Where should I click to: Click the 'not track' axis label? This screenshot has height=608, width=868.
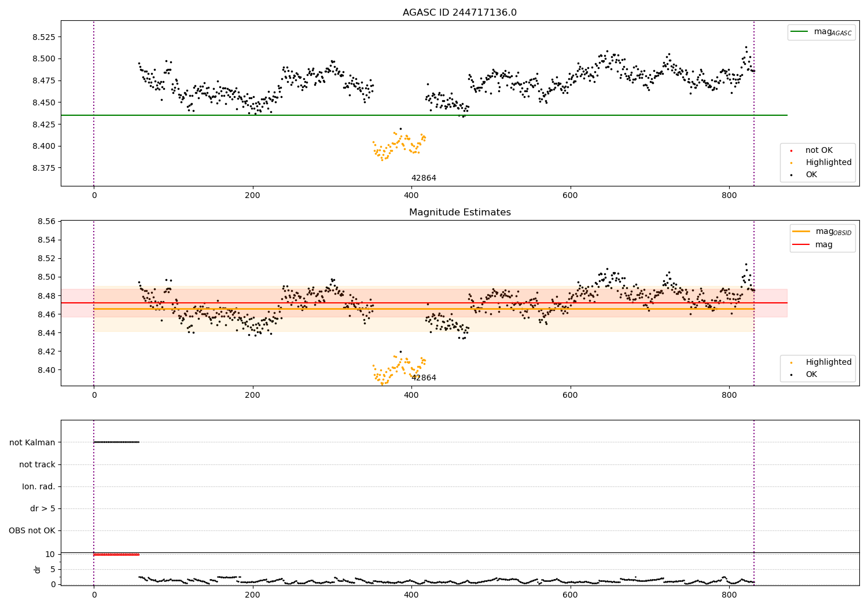(x=37, y=465)
